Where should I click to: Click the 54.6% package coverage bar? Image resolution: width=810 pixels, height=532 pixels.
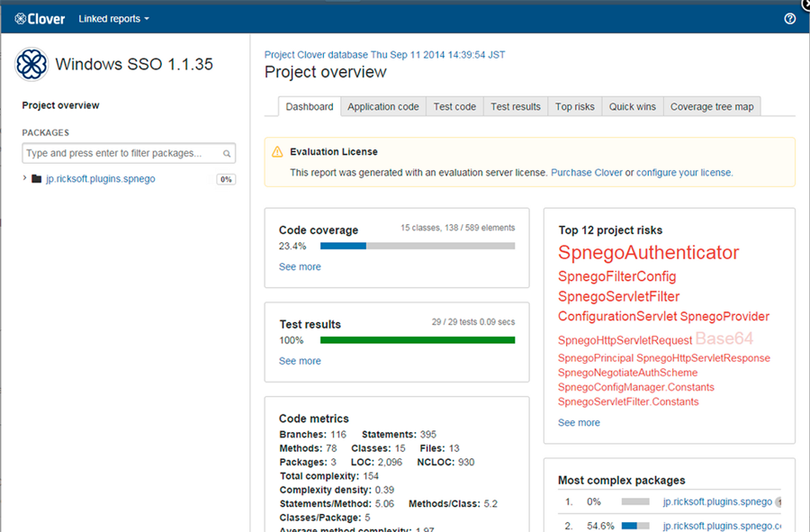point(634,526)
